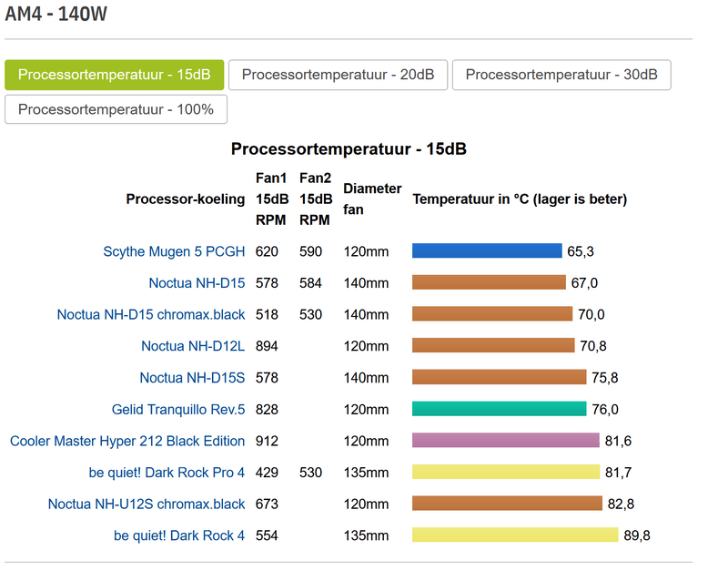Viewport: 728px width, 571px height.
Task: Open the Scythe Mugen 5 PCGH link
Action: click(174, 251)
